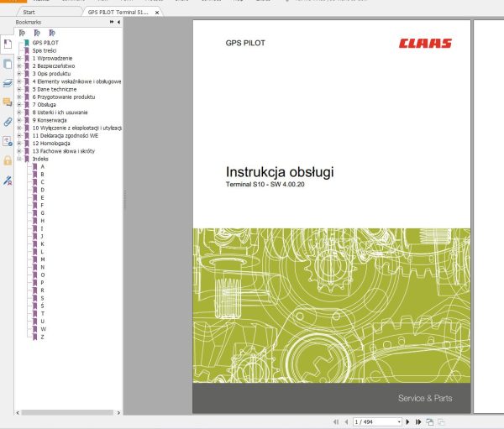Expand the Bookmarks panel with double-arrow icon

(112, 22)
